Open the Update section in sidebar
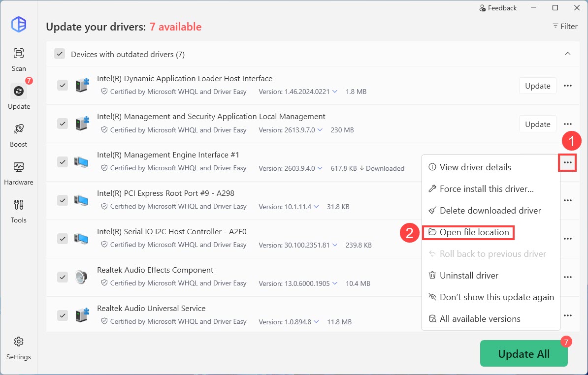 (x=19, y=97)
